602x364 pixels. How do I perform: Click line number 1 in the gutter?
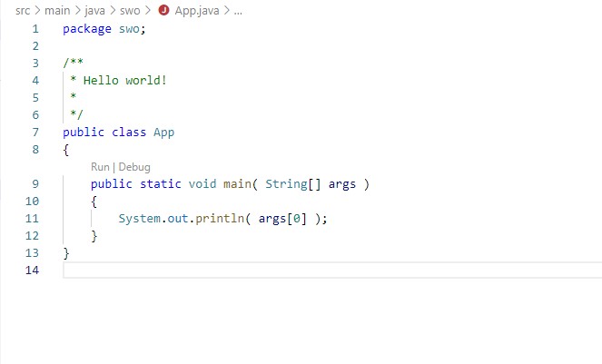[x=35, y=29]
